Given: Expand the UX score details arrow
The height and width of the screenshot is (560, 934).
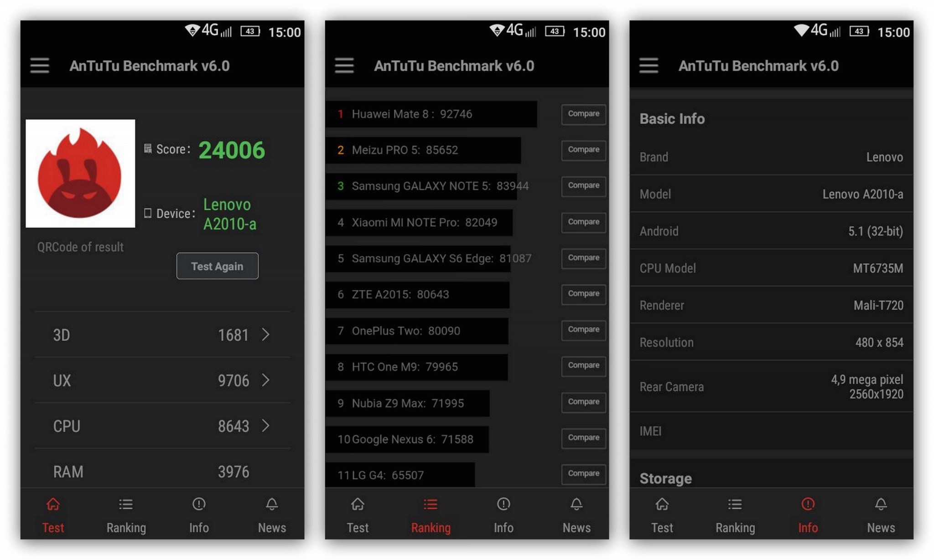Looking at the screenshot, I should 266,380.
